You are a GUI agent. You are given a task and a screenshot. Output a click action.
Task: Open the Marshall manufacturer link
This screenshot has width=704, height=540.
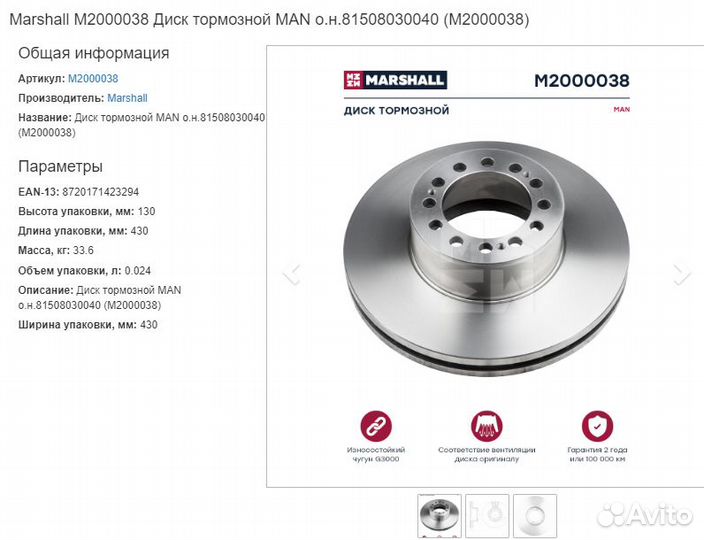pyautogui.click(x=127, y=98)
